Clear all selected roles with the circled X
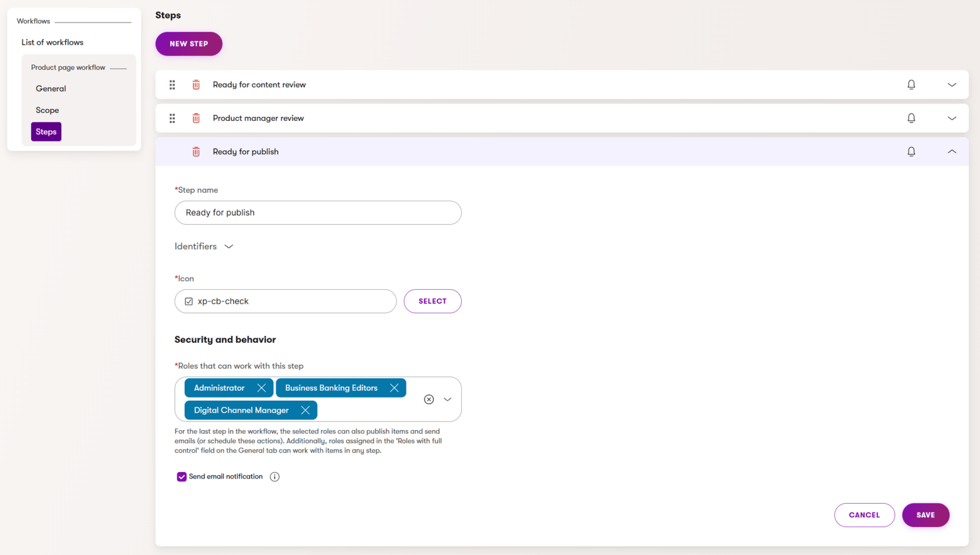This screenshot has width=980, height=555. click(429, 399)
